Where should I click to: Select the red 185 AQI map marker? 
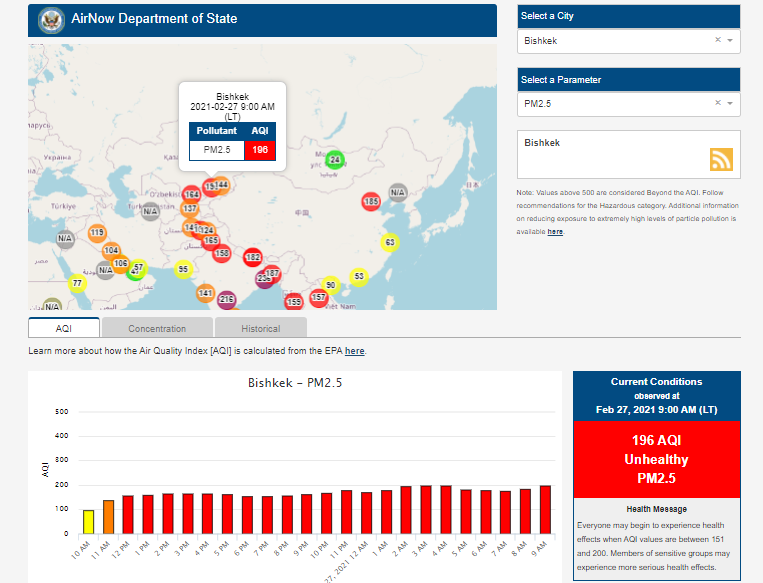point(371,201)
